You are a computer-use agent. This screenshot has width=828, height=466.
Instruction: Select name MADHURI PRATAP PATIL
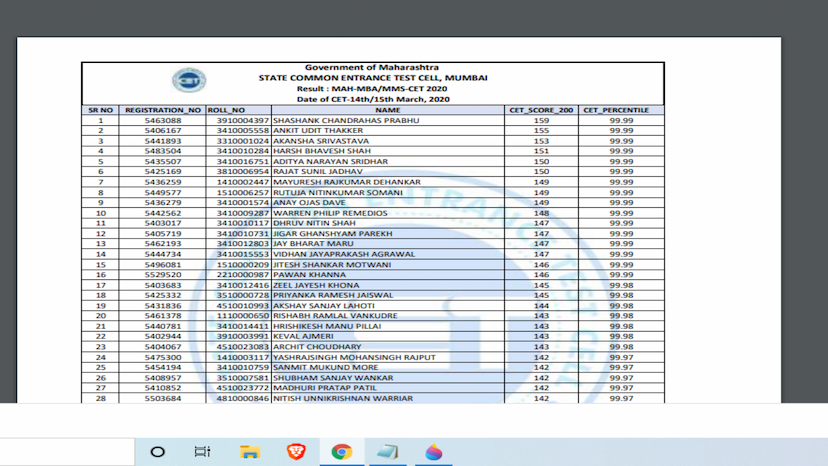point(325,388)
